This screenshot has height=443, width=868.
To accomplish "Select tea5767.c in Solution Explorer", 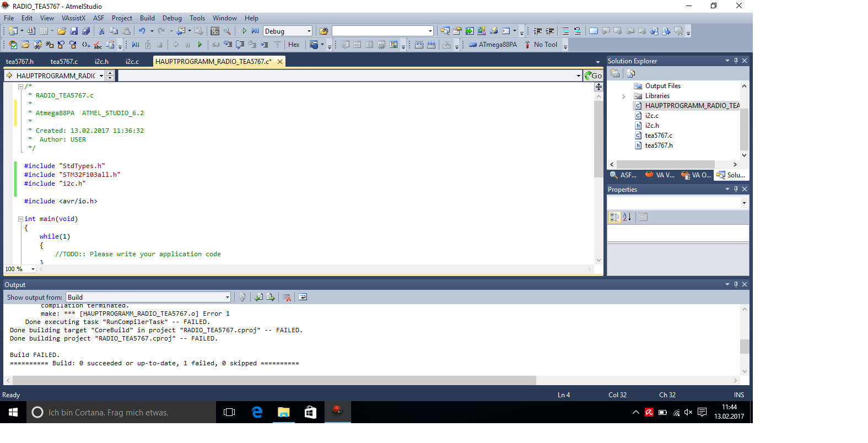I will tap(659, 136).
